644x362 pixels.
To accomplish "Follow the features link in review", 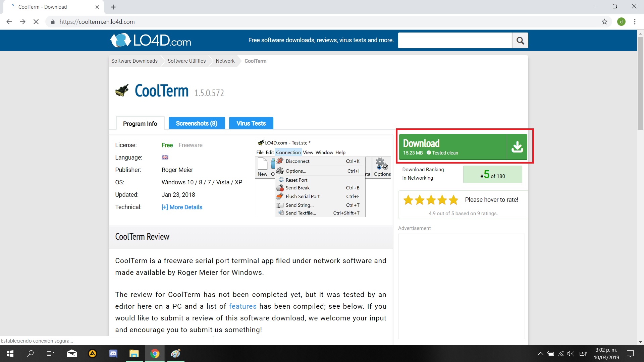I will point(243,306).
